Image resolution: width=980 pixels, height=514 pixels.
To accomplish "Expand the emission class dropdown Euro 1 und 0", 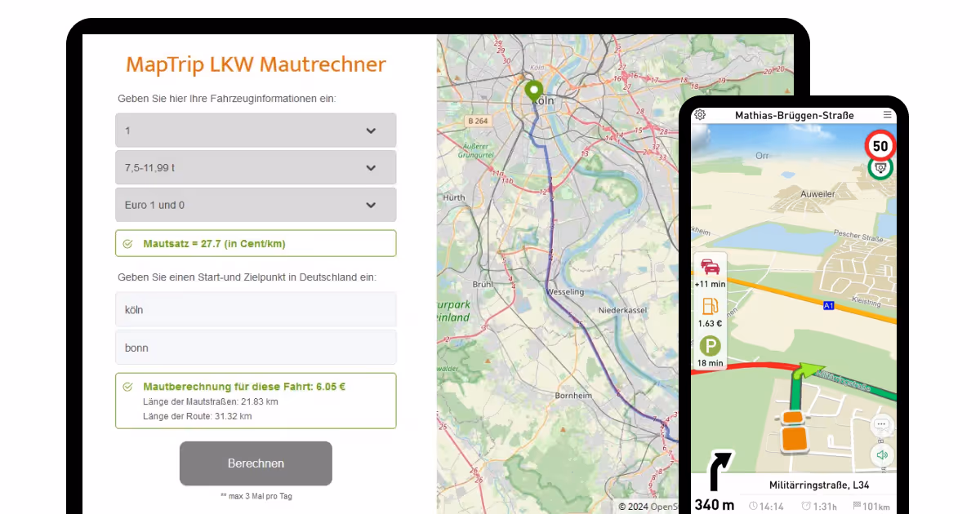I will pos(256,205).
